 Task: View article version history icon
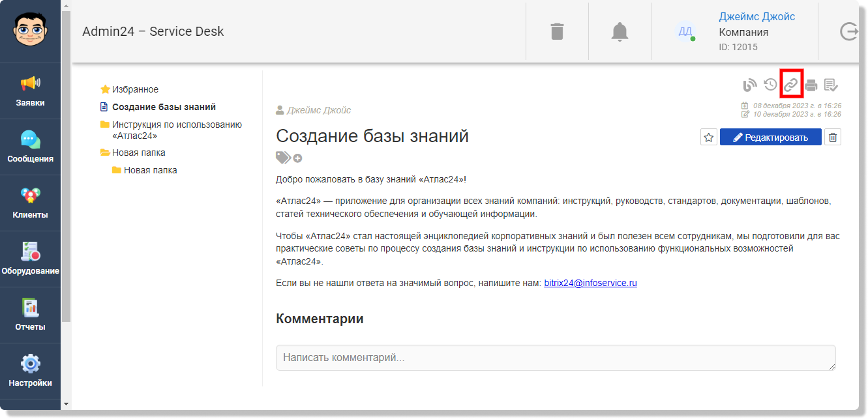coord(771,85)
